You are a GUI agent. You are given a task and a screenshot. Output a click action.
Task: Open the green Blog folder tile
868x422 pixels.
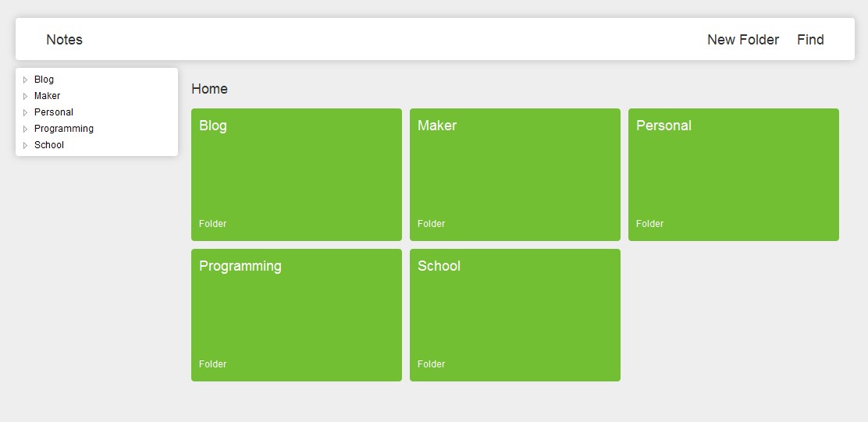pyautogui.click(x=297, y=175)
